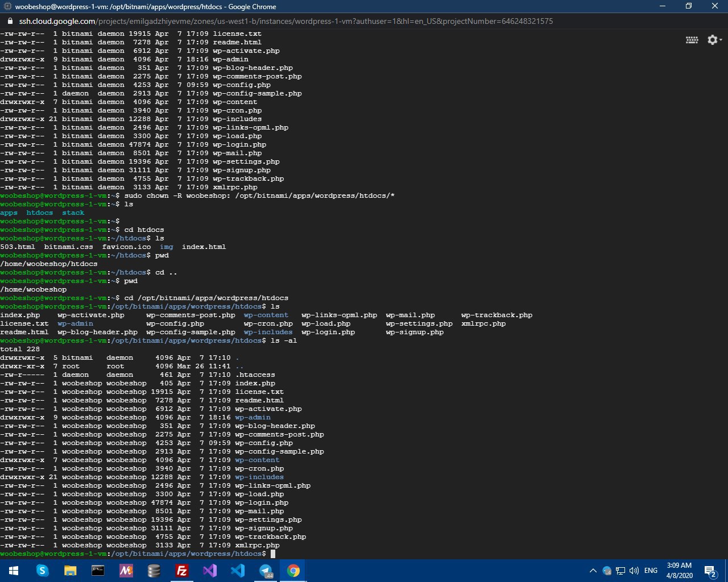728x582 pixels.
Task: Click the '503.html' file name
Action: [x=18, y=247]
